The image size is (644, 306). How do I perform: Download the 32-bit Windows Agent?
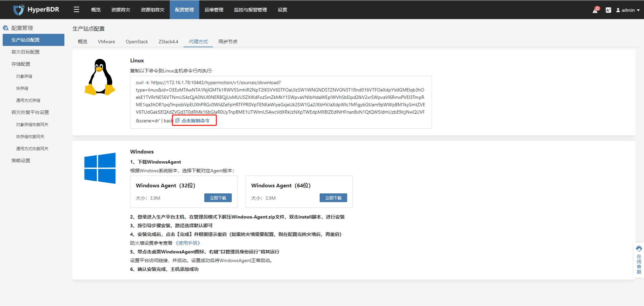coord(218,198)
